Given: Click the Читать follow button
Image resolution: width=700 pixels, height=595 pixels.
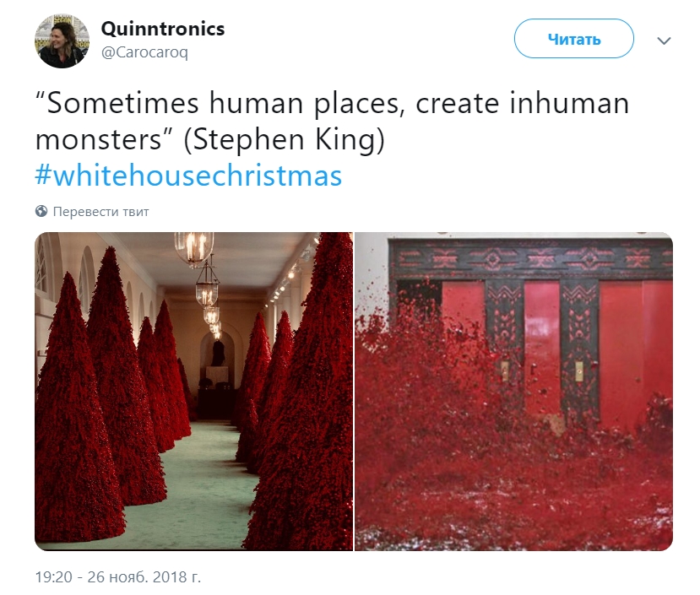Looking at the screenshot, I should click(573, 38).
